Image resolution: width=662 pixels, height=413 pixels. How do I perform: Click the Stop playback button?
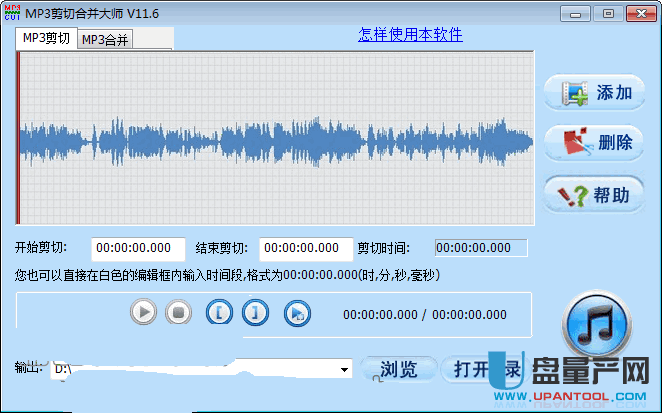pyautogui.click(x=178, y=312)
